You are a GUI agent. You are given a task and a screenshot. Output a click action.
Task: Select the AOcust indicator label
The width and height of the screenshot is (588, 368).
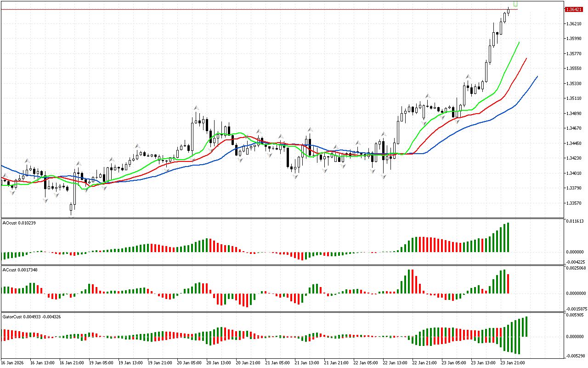pos(19,223)
